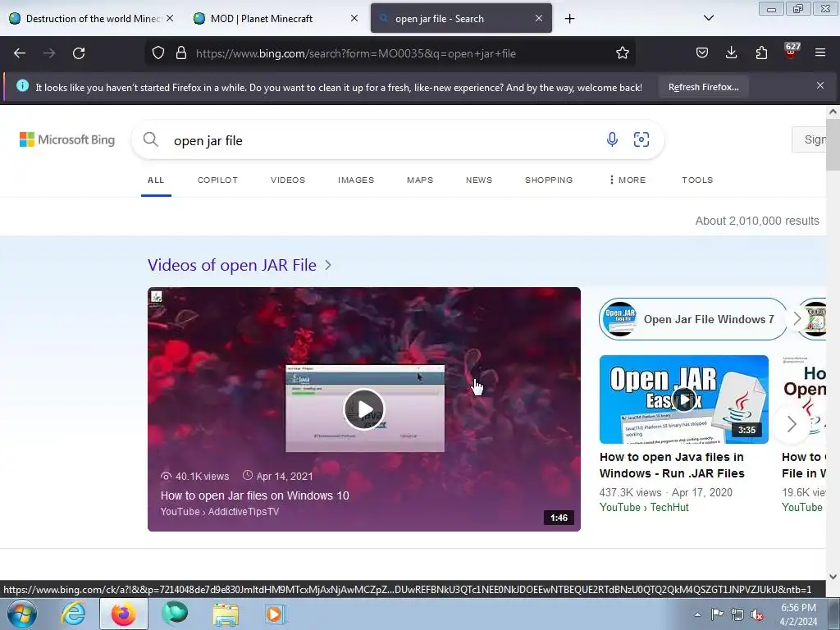Image resolution: width=840 pixels, height=630 pixels.
Task: Click the scrollbar down arrow
Action: click(x=833, y=577)
